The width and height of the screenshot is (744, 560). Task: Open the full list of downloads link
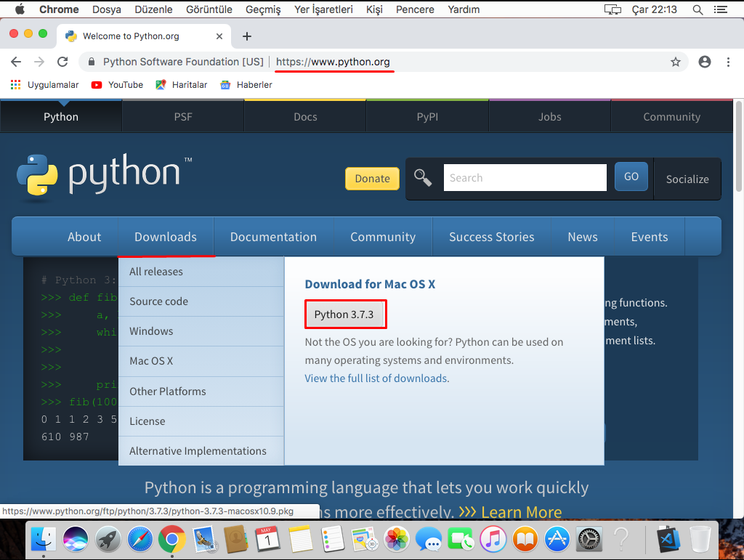tap(376, 378)
